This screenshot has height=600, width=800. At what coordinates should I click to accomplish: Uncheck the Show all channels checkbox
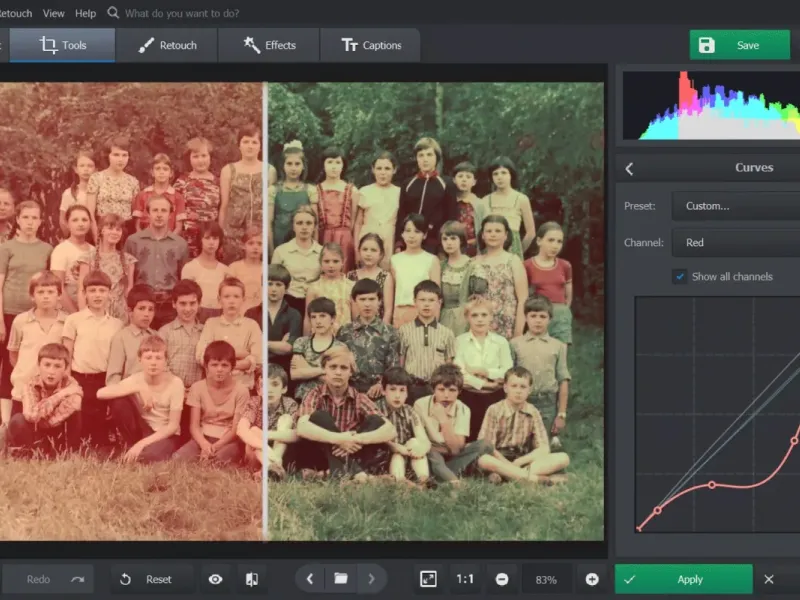[x=680, y=276]
